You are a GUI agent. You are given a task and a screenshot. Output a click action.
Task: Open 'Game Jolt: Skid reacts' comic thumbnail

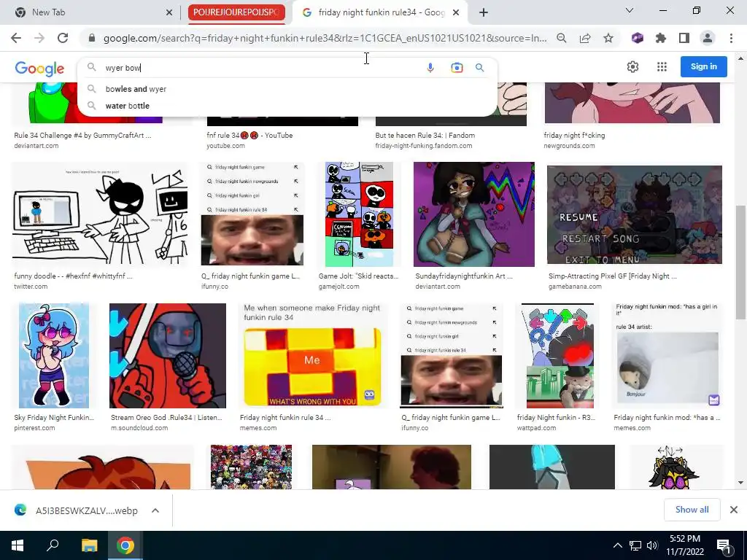click(x=359, y=214)
